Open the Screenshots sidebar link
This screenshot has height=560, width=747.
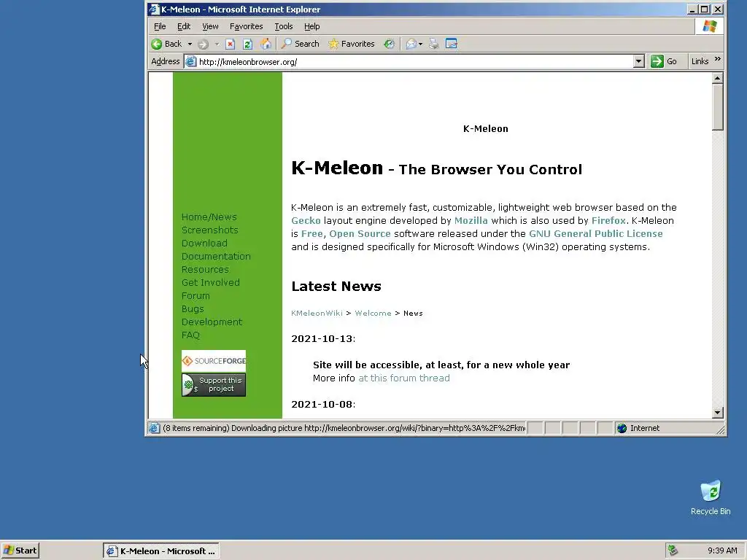(209, 230)
